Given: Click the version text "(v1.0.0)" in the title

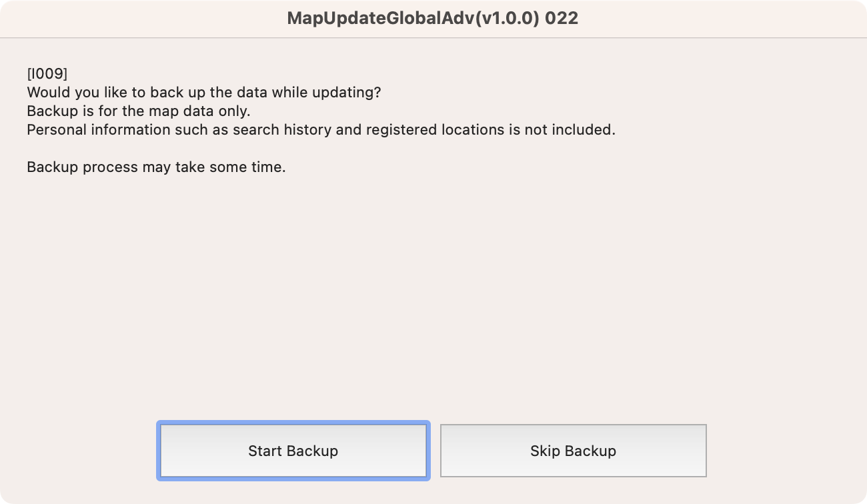Looking at the screenshot, I should tap(506, 18).
